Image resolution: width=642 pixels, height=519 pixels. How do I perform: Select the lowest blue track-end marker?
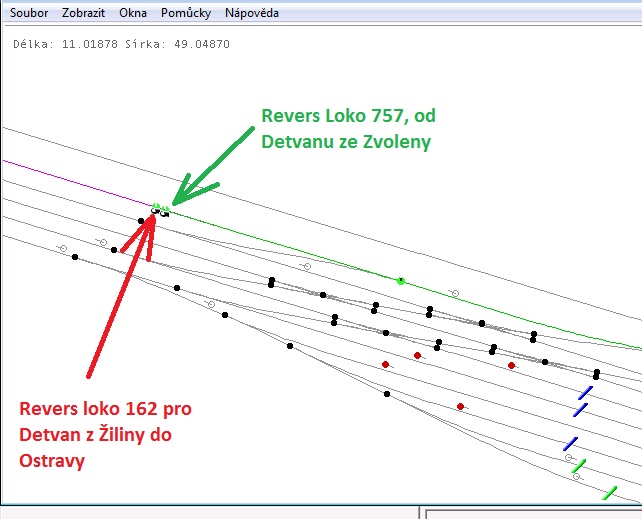tap(570, 443)
